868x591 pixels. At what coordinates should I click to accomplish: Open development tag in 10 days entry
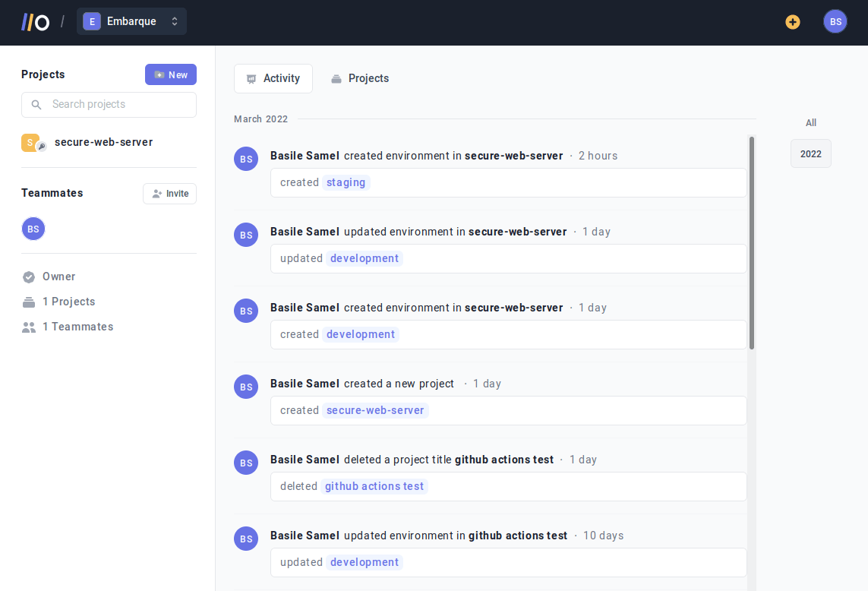tap(365, 562)
